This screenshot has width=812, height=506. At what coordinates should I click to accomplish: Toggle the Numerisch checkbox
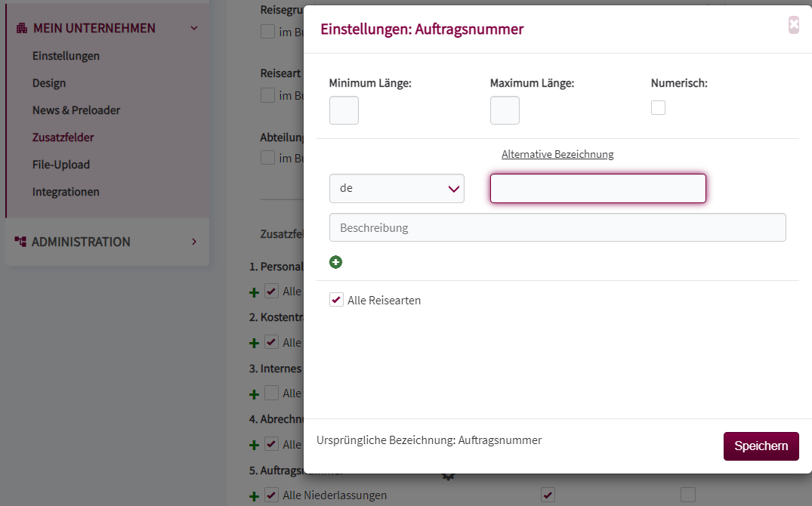click(658, 108)
